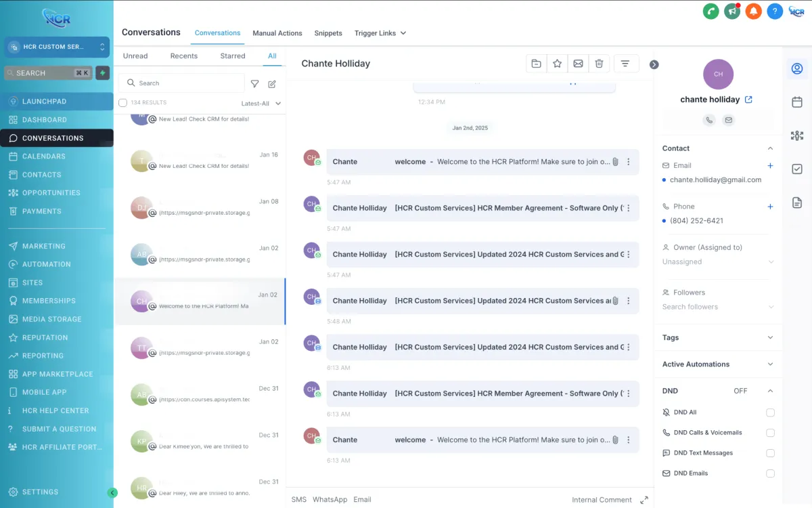The height and width of the screenshot is (508, 812).
Task: Select Email composer tab
Action: (363, 500)
